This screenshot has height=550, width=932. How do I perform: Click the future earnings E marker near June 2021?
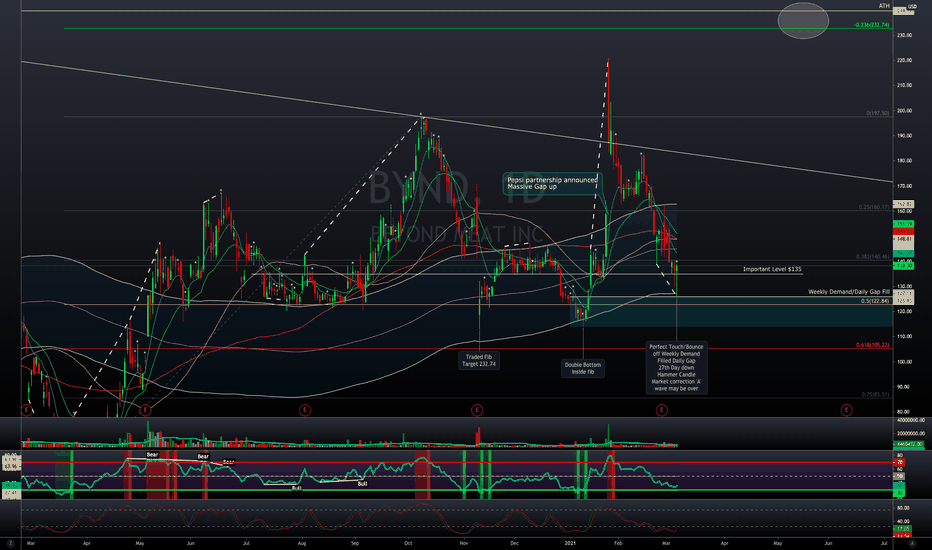click(846, 410)
